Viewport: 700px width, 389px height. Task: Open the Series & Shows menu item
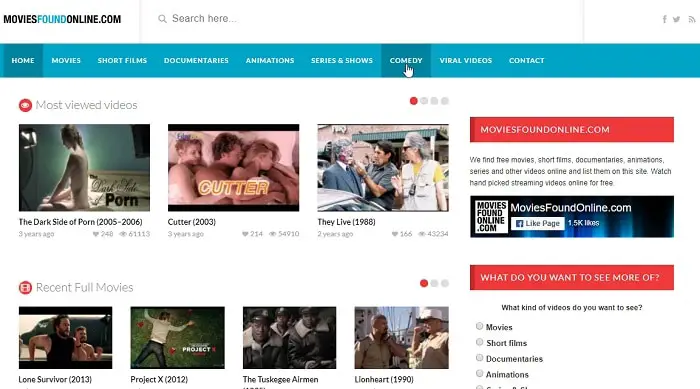pos(342,61)
